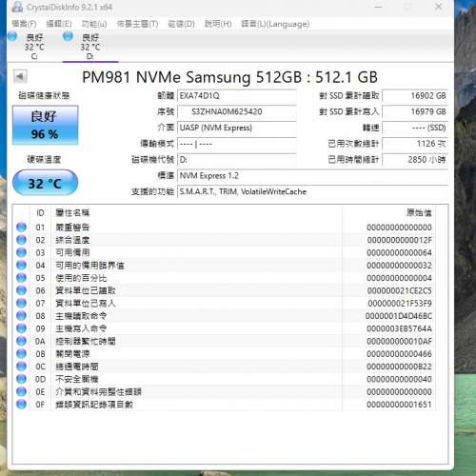The height and width of the screenshot is (476, 476).
Task: Click the power on count value 1126 次
Action: click(415, 144)
